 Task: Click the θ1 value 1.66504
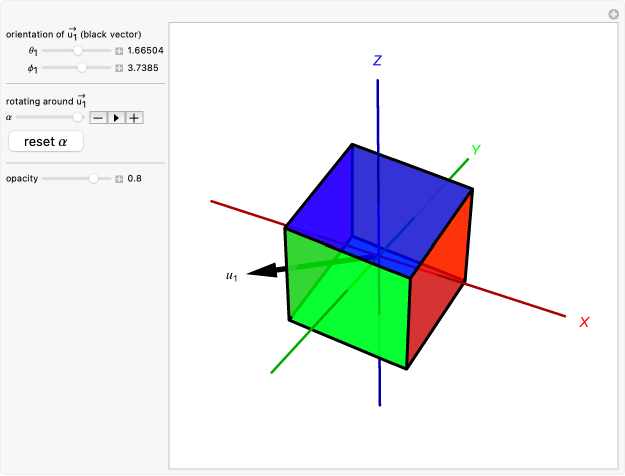click(146, 50)
